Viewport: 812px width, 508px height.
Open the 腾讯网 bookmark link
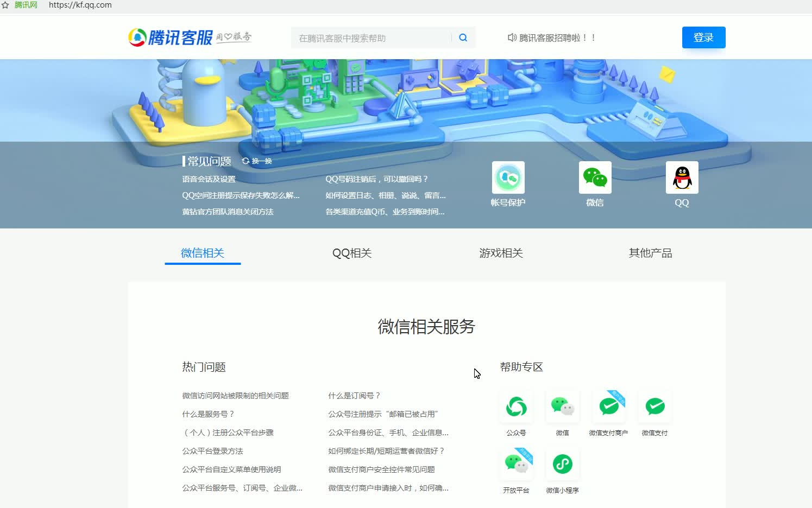26,5
